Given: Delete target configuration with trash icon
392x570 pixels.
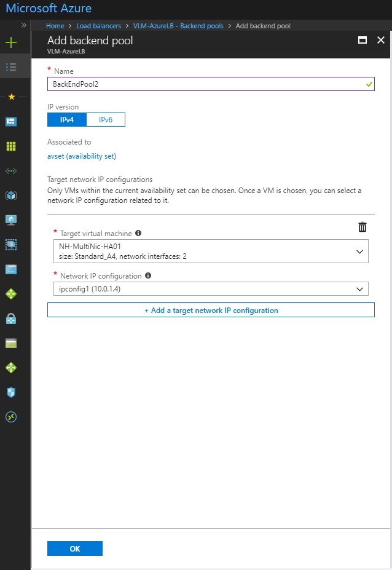Looking at the screenshot, I should pos(363,227).
